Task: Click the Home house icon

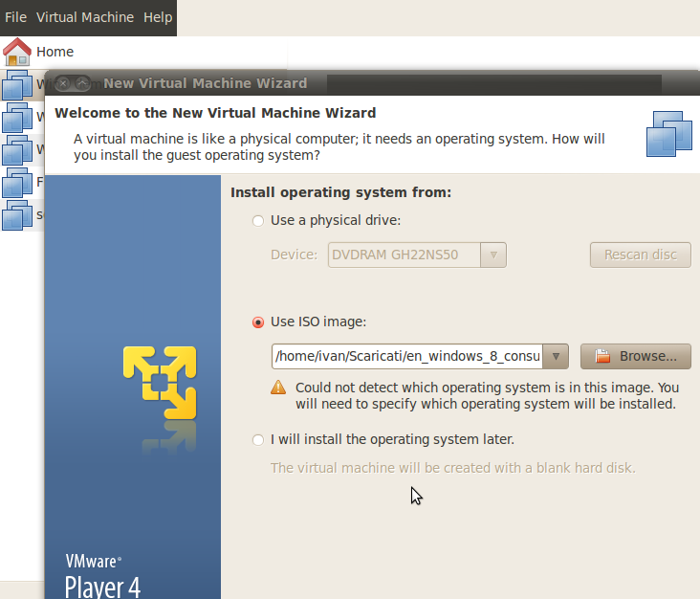Action: coord(17,52)
